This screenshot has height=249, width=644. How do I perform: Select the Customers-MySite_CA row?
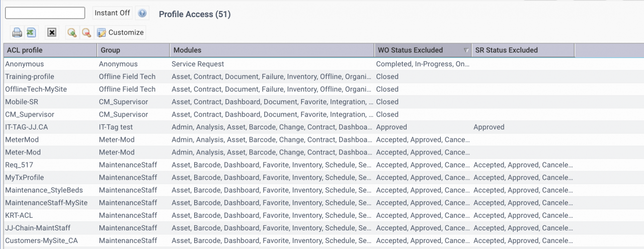click(x=322, y=240)
